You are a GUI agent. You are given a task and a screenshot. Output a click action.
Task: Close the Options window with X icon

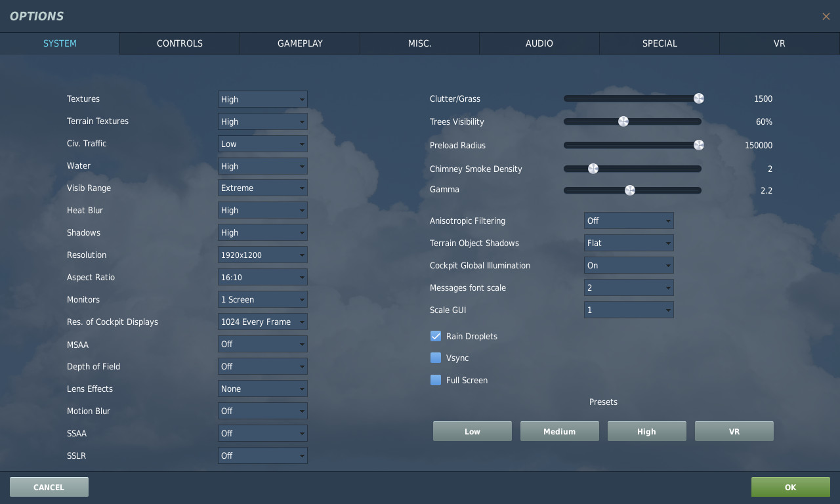pos(826,16)
